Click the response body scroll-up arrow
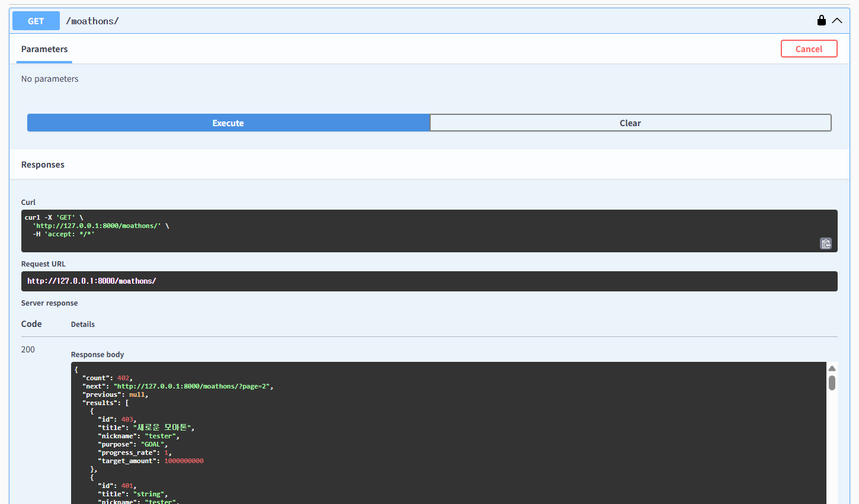Image resolution: width=859 pixels, height=504 pixels. tap(832, 368)
